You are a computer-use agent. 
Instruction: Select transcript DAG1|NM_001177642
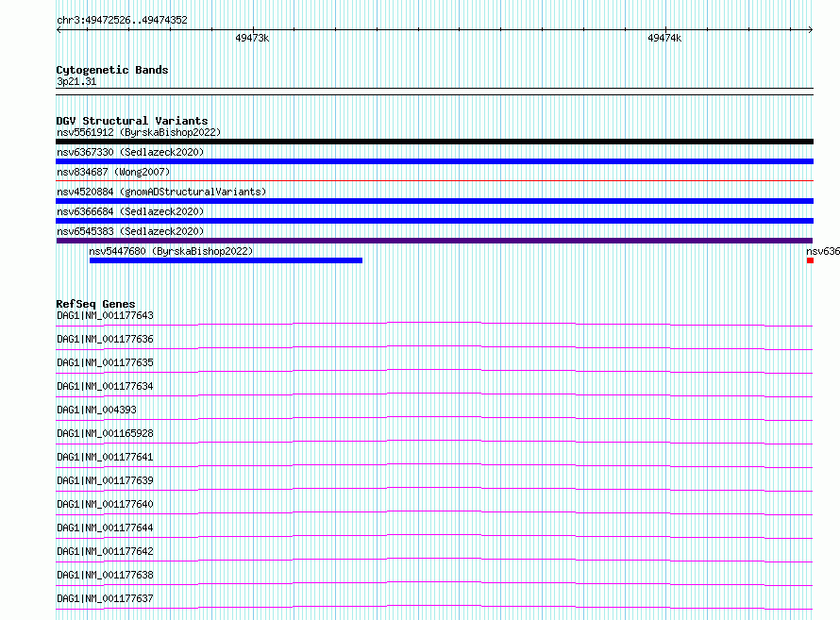[105, 551]
